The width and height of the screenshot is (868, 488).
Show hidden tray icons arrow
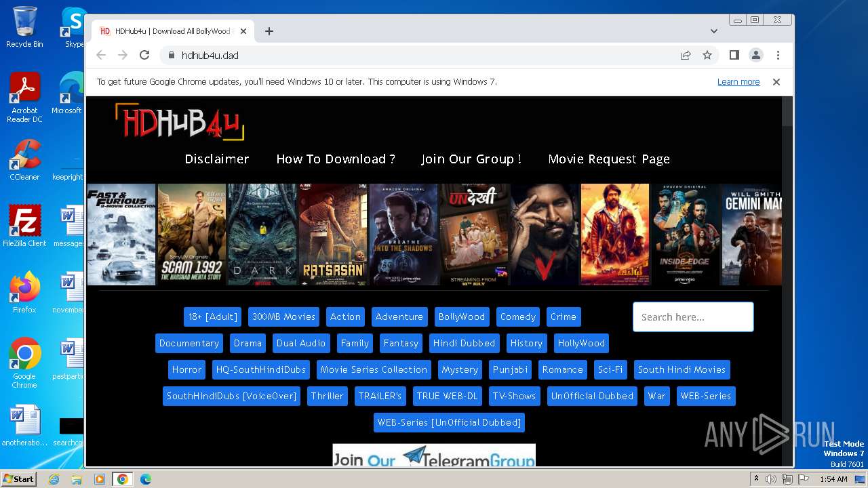755,479
